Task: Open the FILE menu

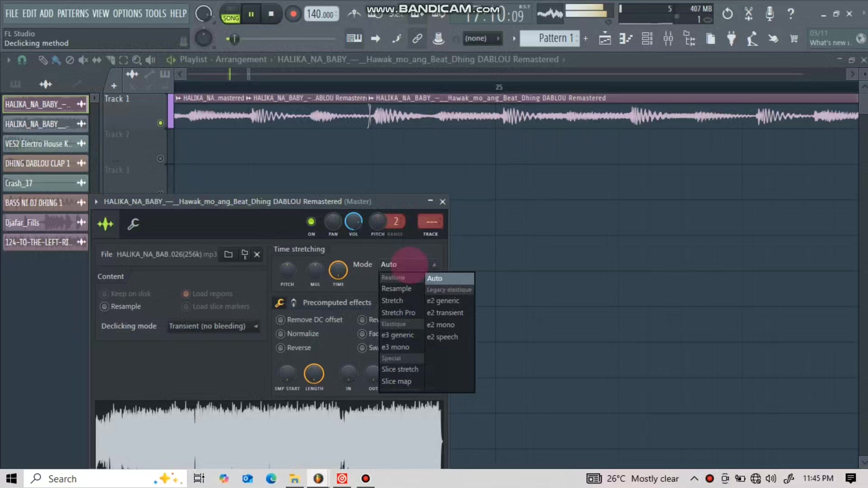Action: pyautogui.click(x=12, y=14)
